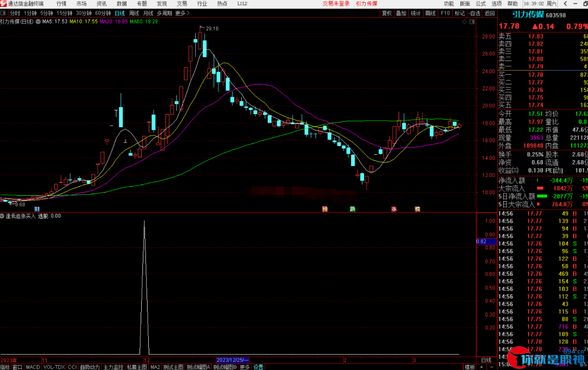Click the Tongdaxin app logo icon

(x=3, y=3)
